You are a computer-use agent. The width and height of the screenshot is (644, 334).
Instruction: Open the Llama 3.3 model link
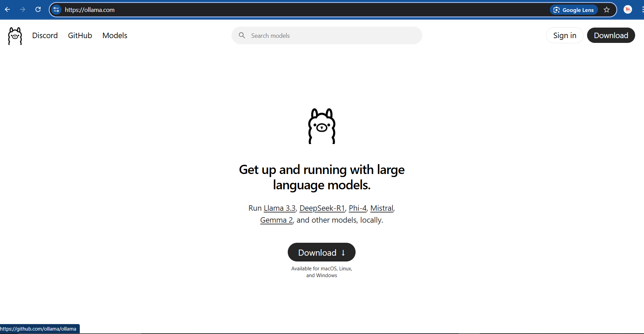click(x=280, y=208)
